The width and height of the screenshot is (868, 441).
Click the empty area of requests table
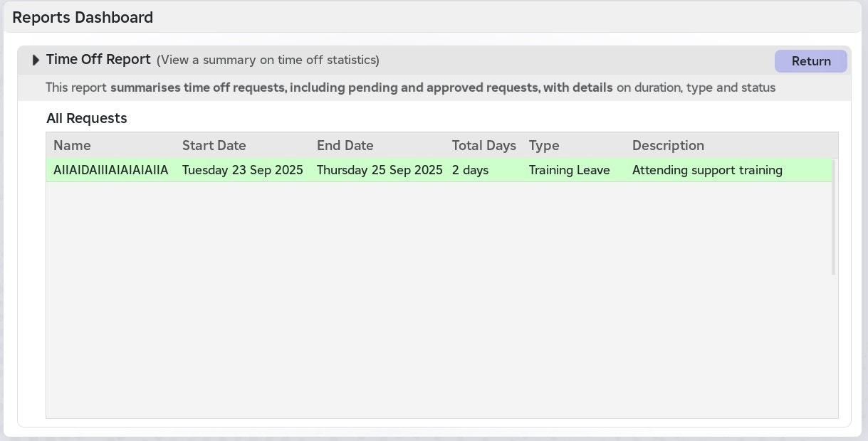pos(439,299)
